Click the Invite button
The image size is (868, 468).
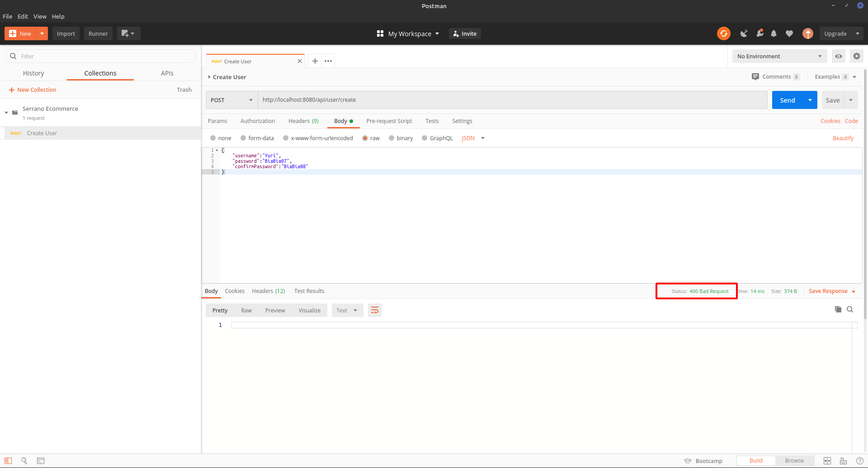[465, 33]
